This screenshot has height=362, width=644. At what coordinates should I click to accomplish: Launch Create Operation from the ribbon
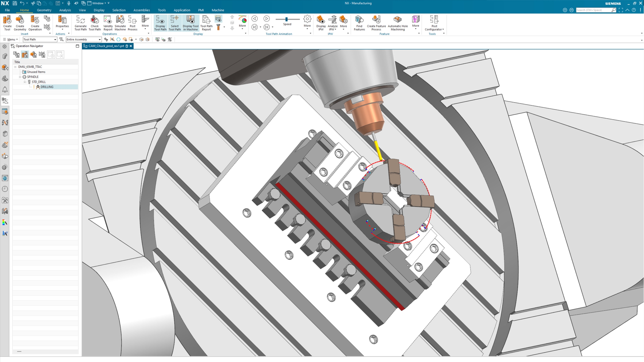pyautogui.click(x=35, y=23)
